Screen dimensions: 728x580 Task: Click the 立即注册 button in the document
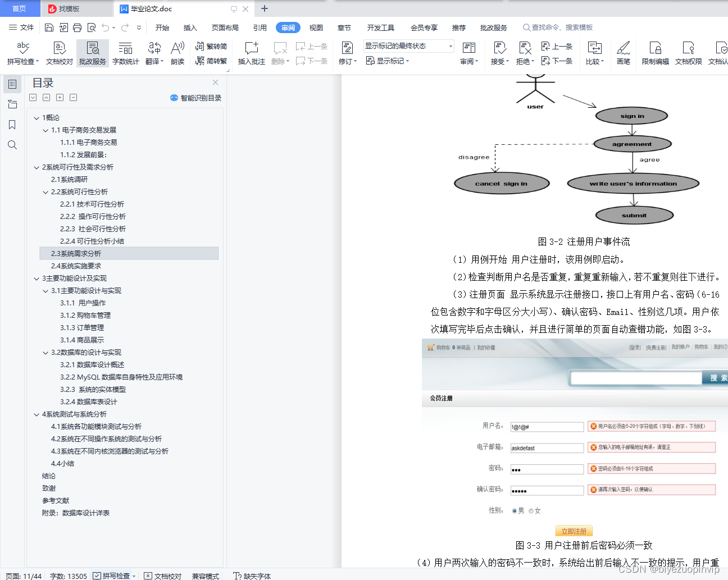tap(574, 531)
